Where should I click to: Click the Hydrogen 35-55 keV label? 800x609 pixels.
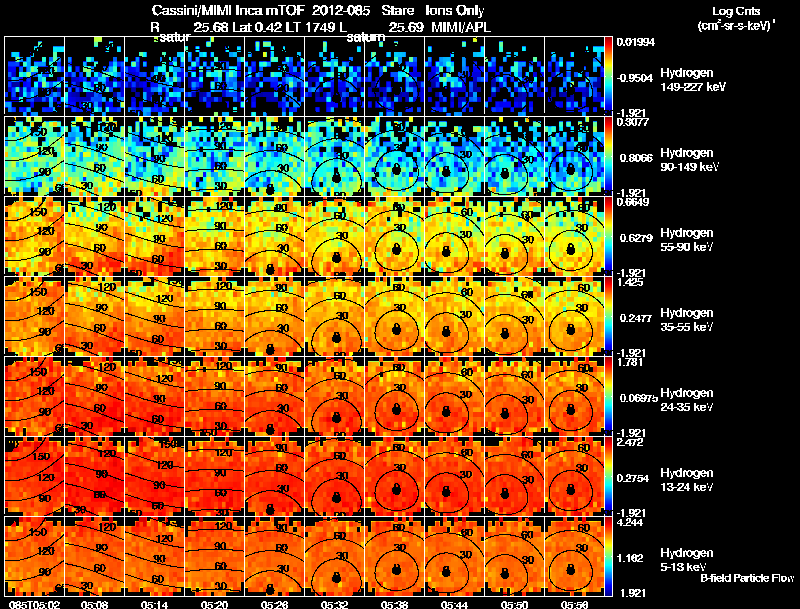(x=686, y=320)
